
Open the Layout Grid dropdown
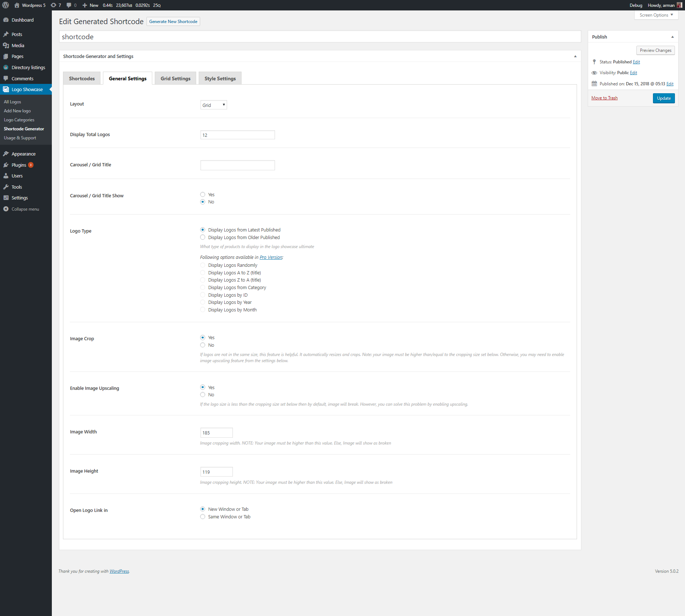coord(213,105)
